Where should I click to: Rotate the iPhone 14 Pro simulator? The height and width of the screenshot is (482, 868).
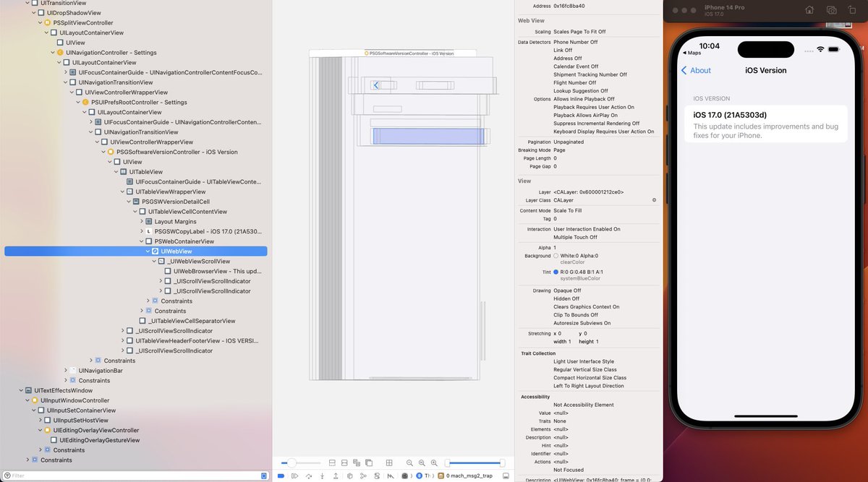point(854,10)
